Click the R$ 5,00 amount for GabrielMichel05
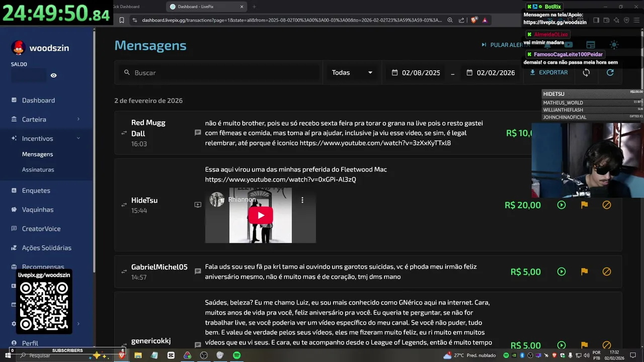The width and height of the screenshot is (644, 362). pos(526,271)
